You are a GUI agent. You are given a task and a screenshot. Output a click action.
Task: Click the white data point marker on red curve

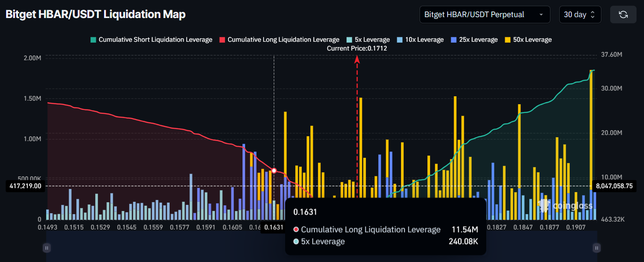point(274,171)
